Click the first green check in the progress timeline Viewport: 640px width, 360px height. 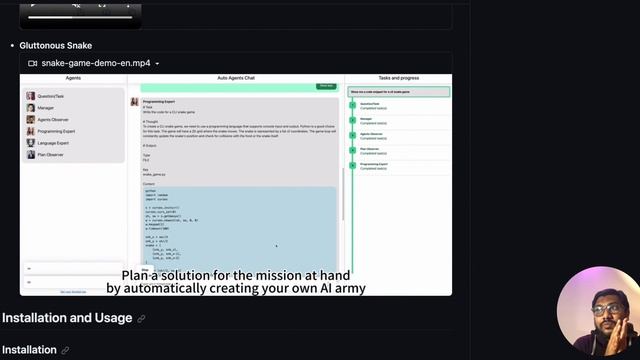point(353,105)
